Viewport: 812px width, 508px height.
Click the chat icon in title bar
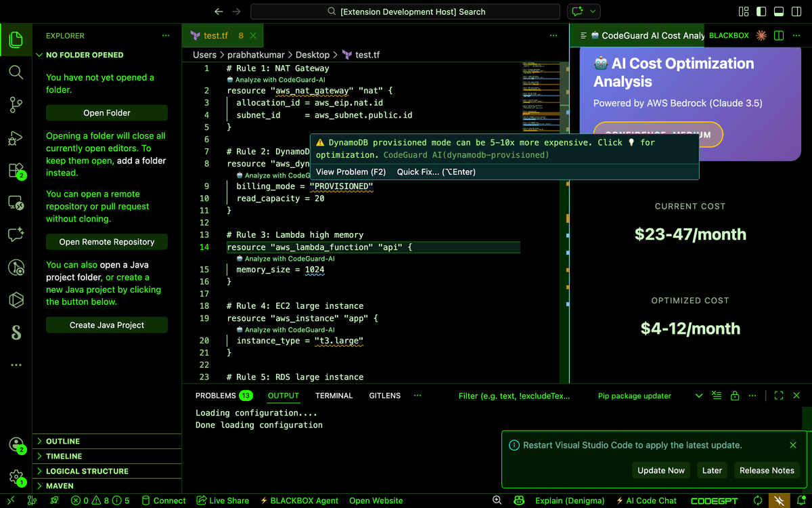[x=577, y=12]
